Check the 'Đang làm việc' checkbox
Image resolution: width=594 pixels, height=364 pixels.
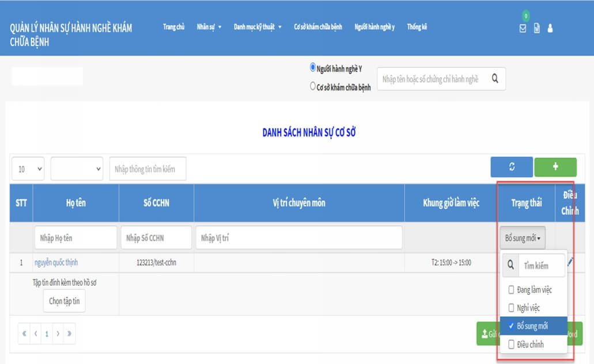click(510, 290)
